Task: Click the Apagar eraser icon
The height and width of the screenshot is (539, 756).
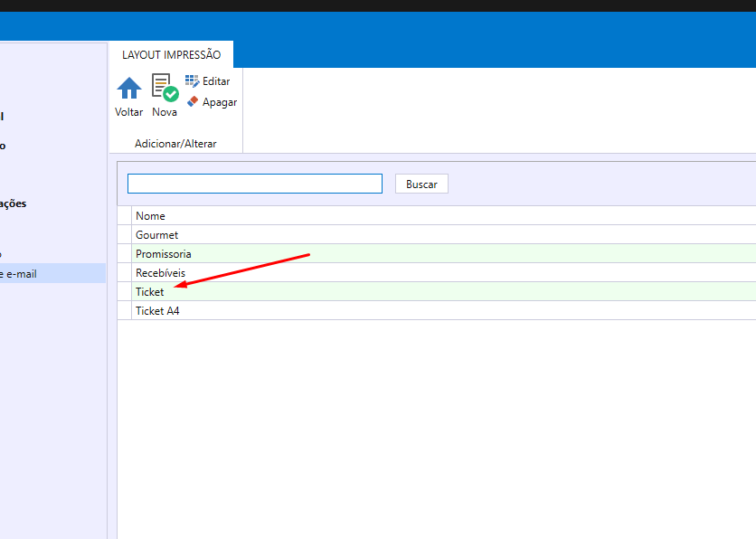Action: (x=192, y=102)
